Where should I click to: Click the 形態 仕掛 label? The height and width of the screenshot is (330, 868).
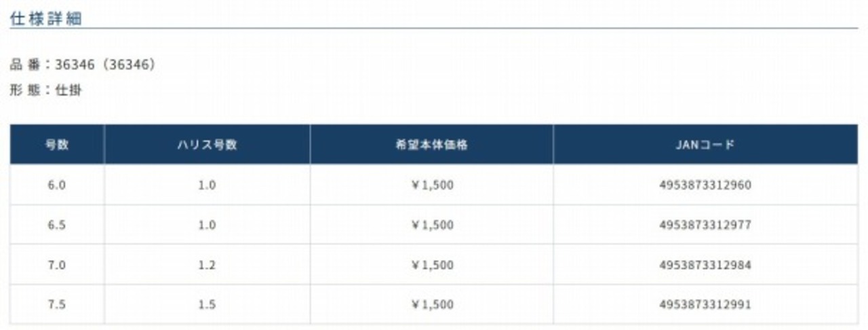pos(45,90)
